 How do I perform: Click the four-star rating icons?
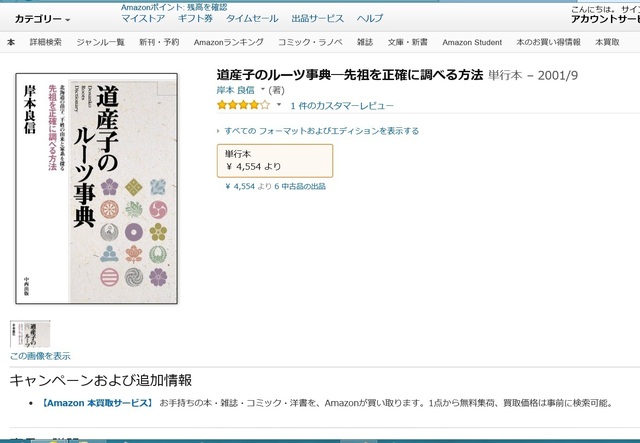243,105
